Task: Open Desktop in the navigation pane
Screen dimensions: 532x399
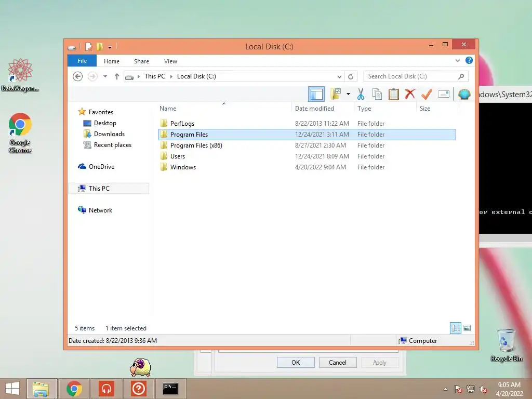Action: pos(105,123)
